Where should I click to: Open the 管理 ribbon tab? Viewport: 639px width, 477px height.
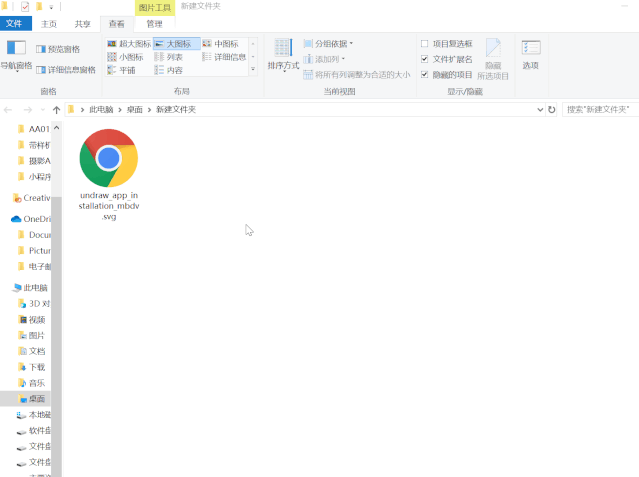(154, 24)
